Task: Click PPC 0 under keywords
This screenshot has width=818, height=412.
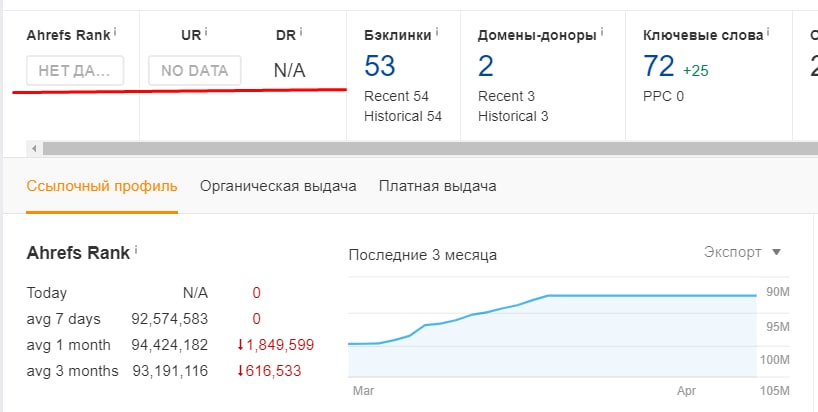Action: (x=663, y=96)
